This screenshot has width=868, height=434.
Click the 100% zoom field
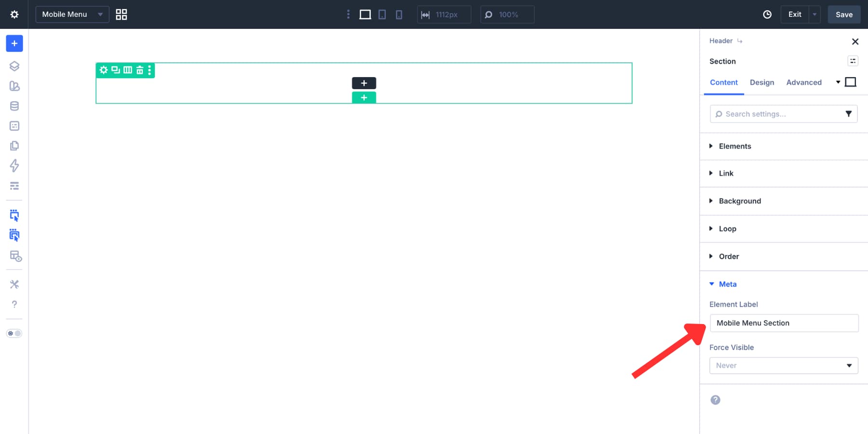pyautogui.click(x=507, y=14)
